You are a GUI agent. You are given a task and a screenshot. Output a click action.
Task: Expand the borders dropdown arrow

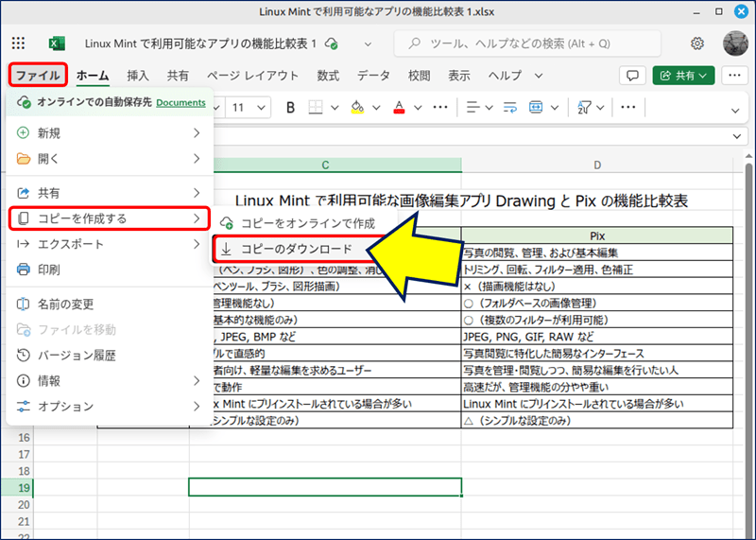pos(335,107)
